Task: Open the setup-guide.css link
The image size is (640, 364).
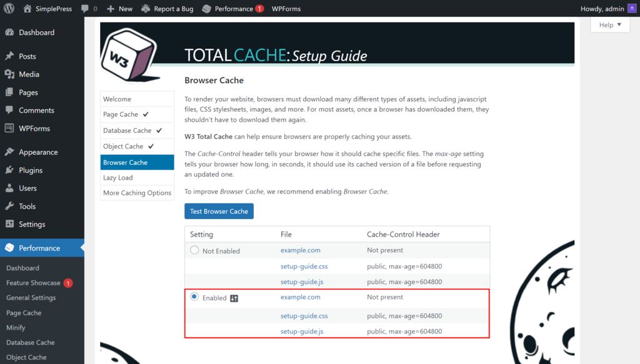Action: click(304, 266)
